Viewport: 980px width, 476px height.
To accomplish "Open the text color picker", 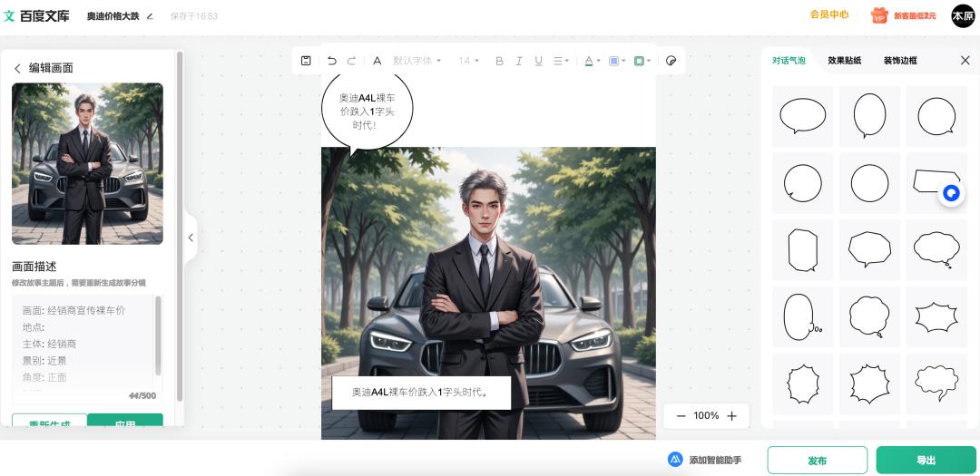I will [x=592, y=61].
